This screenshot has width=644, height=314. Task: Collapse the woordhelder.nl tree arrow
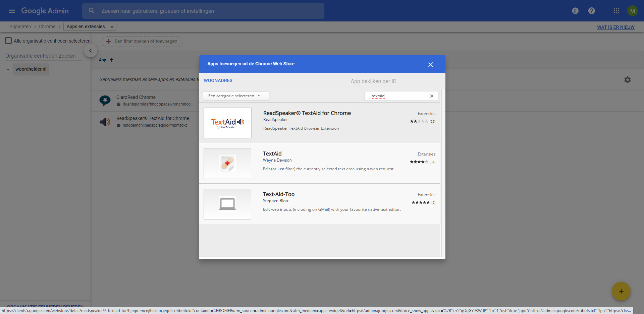point(8,69)
